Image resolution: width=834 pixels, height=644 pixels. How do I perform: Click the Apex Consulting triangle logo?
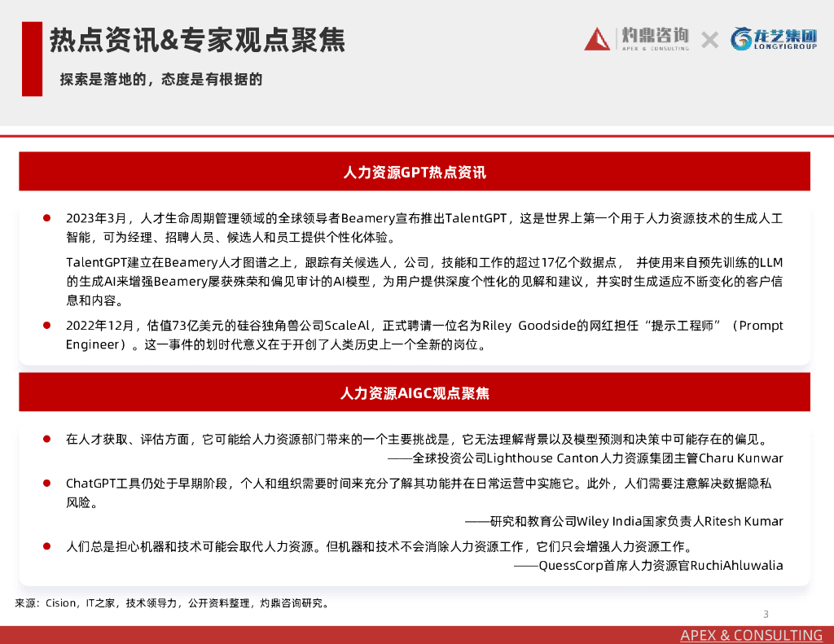point(597,39)
